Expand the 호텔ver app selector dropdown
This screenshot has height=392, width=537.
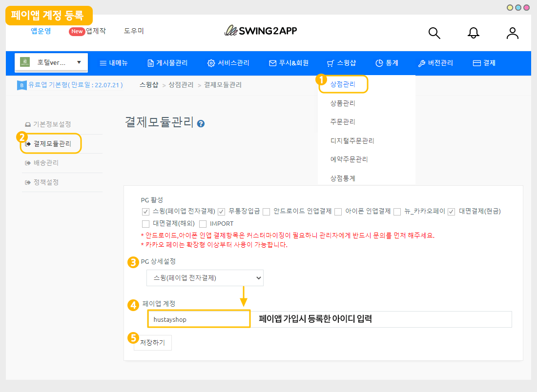point(51,62)
